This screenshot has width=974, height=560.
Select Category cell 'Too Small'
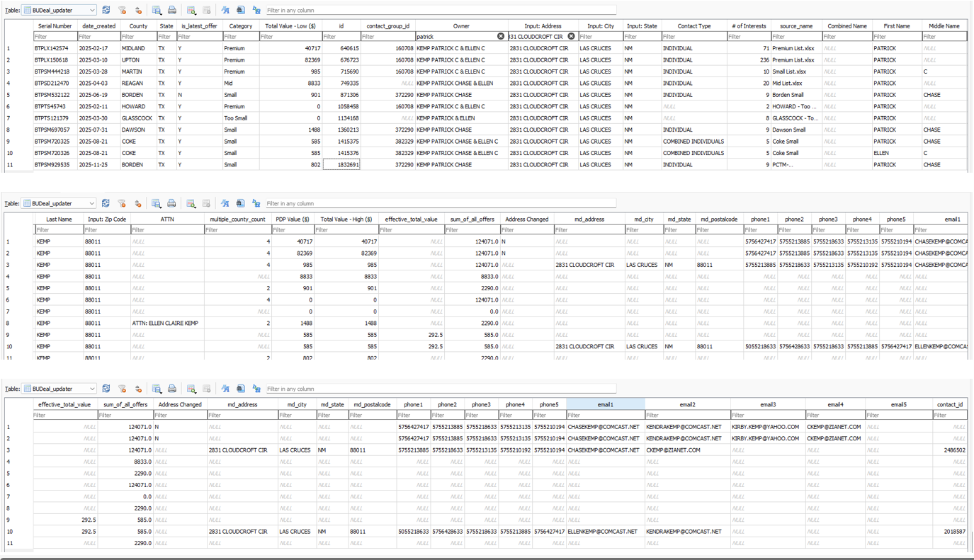click(x=241, y=118)
